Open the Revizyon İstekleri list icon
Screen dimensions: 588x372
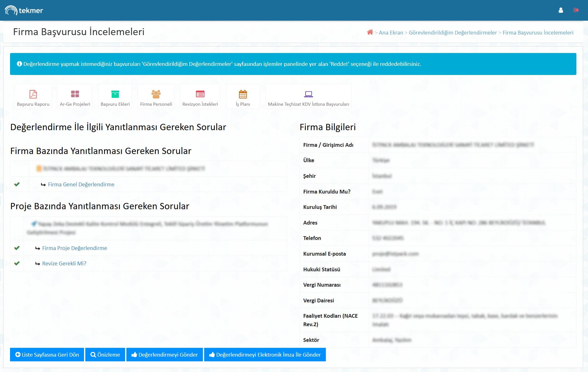(200, 94)
